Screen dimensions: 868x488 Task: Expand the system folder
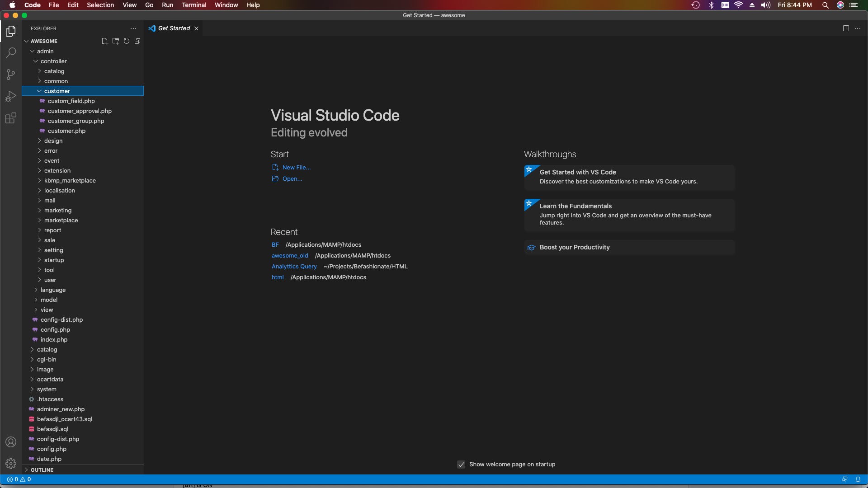(x=83, y=389)
